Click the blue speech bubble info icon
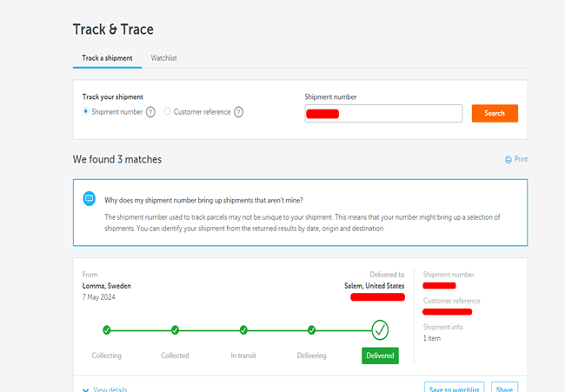The height and width of the screenshot is (392, 565). (89, 199)
